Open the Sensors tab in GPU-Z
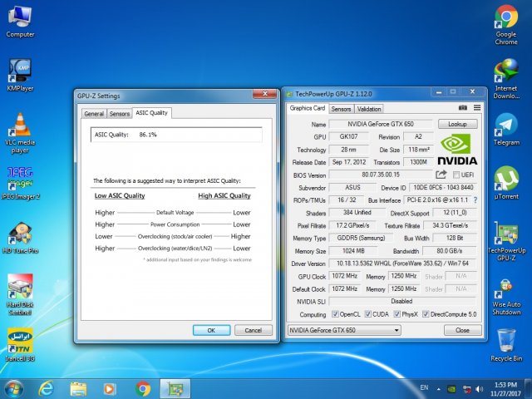 click(x=341, y=109)
